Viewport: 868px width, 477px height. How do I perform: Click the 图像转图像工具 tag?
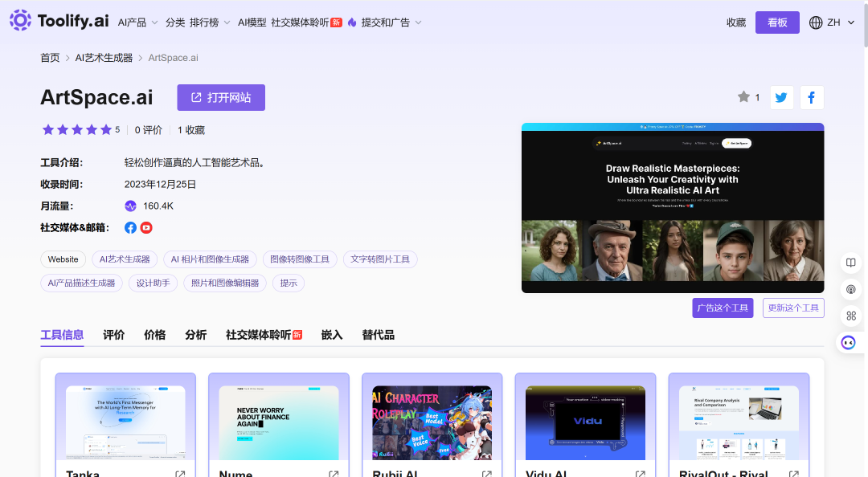click(300, 259)
